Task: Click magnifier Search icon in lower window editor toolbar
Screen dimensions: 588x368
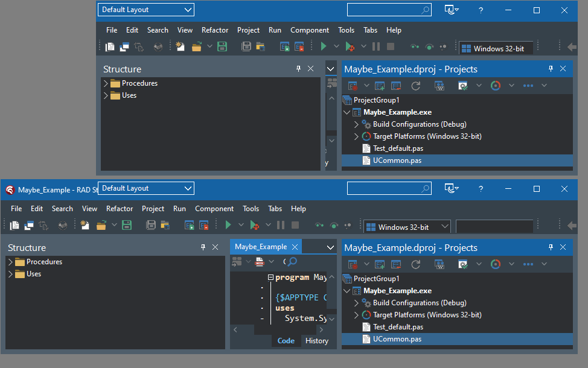Action: pos(293,261)
